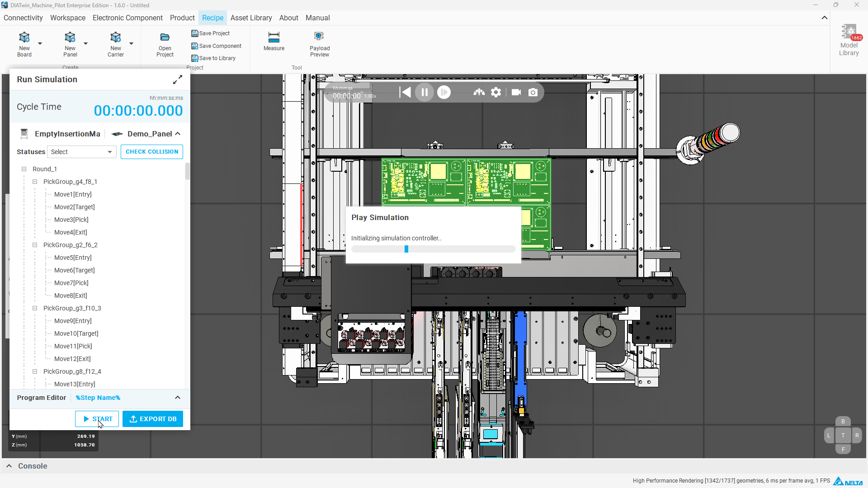Open the Product menu
This screenshot has width=868, height=488.
[182, 18]
